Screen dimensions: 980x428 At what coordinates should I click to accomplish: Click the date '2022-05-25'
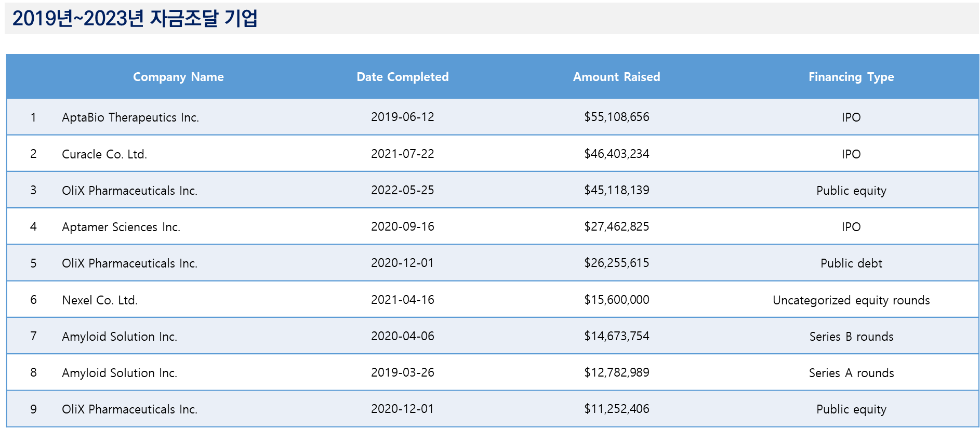tap(403, 190)
